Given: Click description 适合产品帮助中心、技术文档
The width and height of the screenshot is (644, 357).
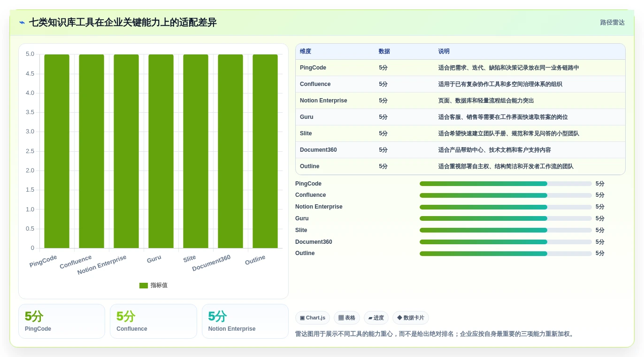Looking at the screenshot, I should click(x=495, y=150).
